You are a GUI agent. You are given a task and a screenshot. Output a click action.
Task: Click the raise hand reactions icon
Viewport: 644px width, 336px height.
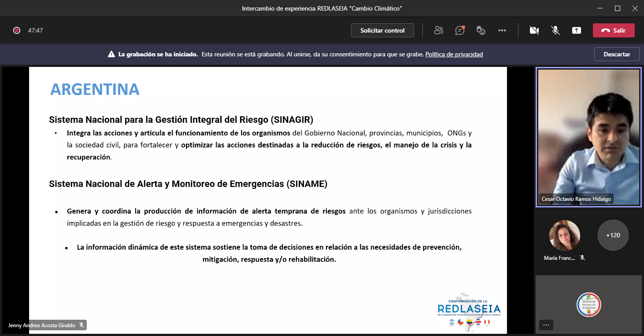481,30
